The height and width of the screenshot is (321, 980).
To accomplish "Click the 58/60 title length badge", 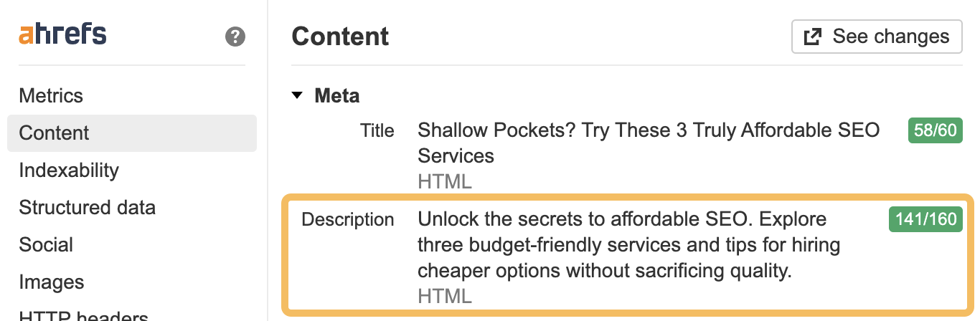I will click(x=935, y=131).
